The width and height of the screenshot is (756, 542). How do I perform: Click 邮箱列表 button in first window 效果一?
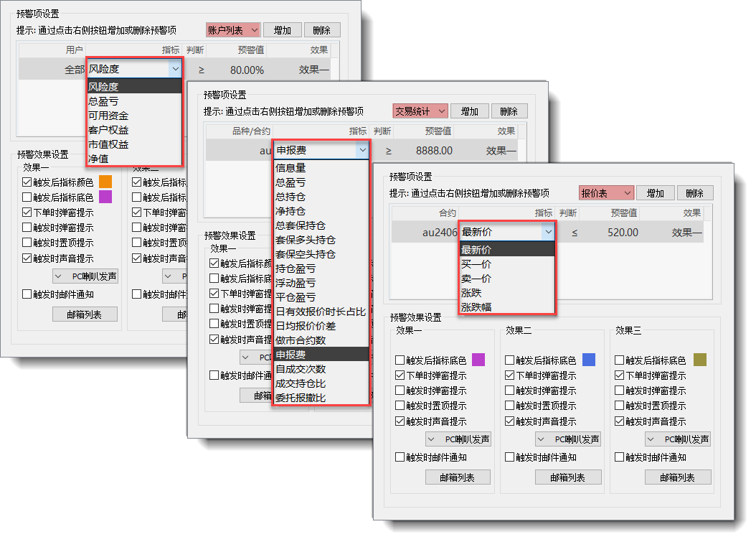pyautogui.click(x=85, y=314)
